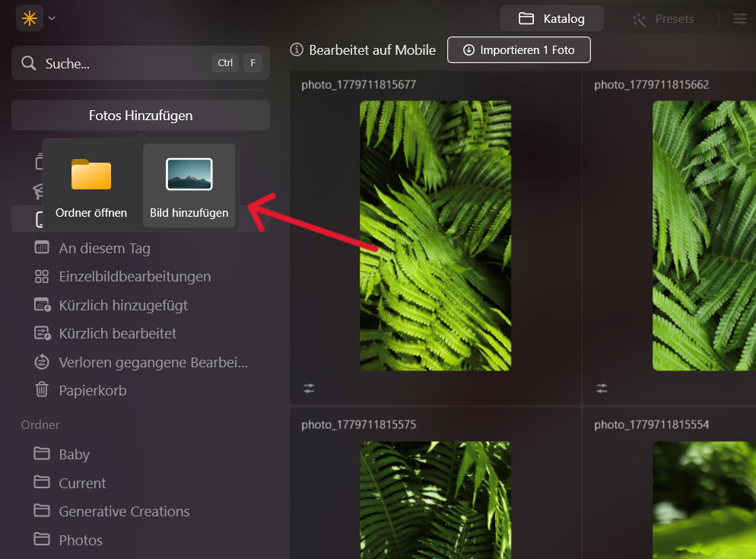Select the photo_1779711815575 thumbnail
Screen dimensions: 756x559
click(435, 500)
